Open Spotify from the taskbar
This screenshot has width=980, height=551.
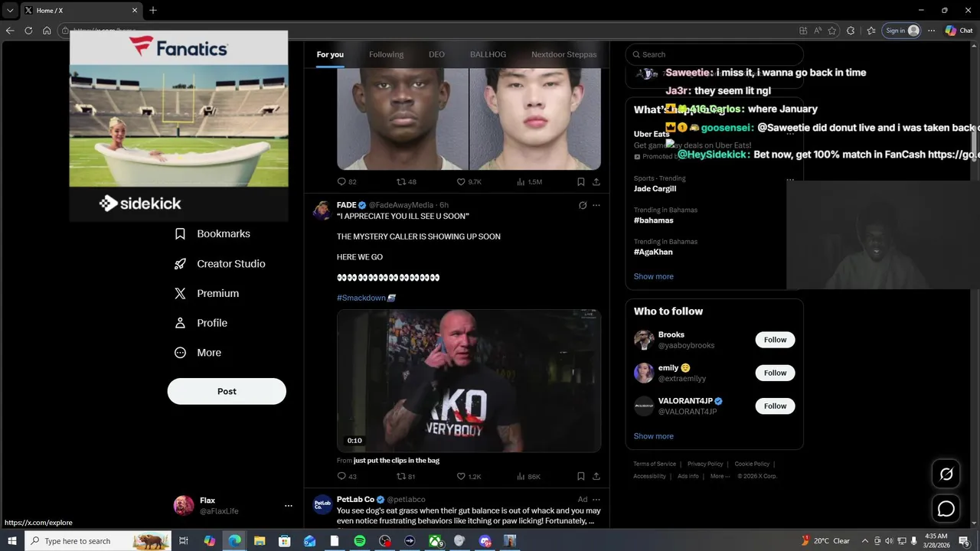(x=360, y=541)
